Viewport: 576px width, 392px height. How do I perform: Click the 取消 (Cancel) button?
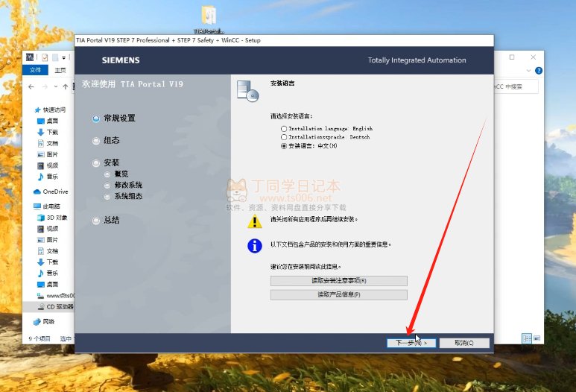[x=464, y=343]
